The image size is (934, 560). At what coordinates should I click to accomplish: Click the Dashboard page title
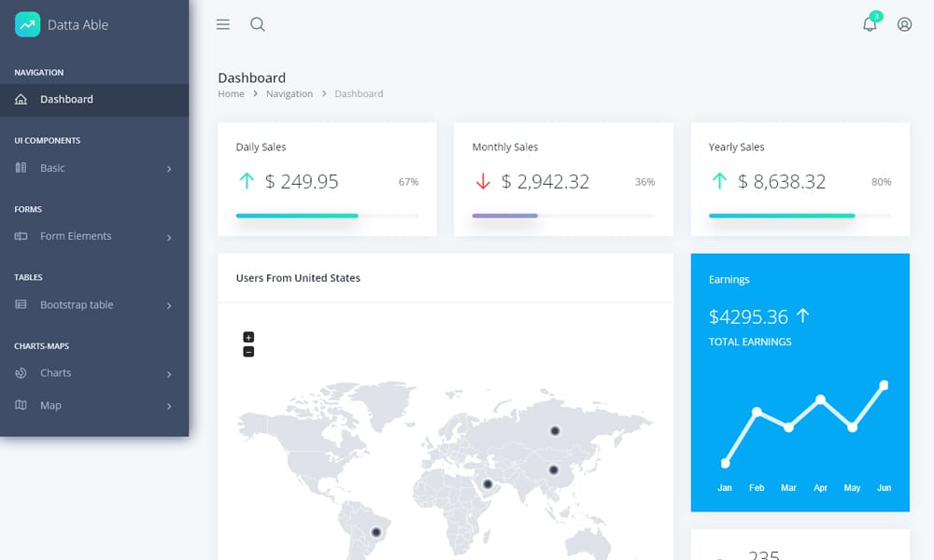tap(252, 78)
